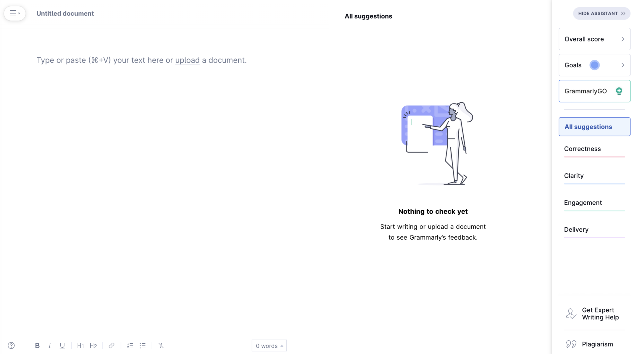Viewport: 644px width, 354px height.
Task: Click the upload a document link
Action: tap(186, 60)
